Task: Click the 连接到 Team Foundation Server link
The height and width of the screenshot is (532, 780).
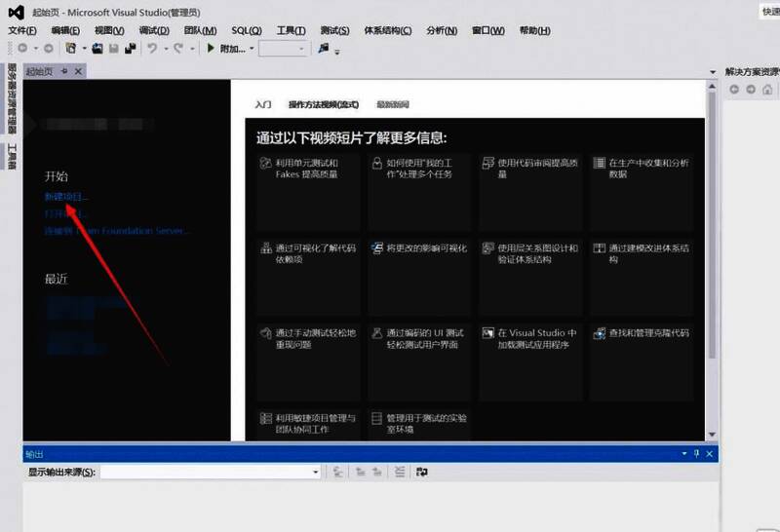Action: click(x=116, y=231)
